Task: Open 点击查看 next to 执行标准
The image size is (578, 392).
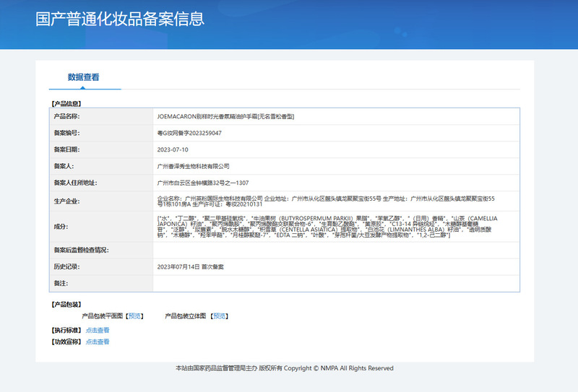Action: tap(98, 330)
